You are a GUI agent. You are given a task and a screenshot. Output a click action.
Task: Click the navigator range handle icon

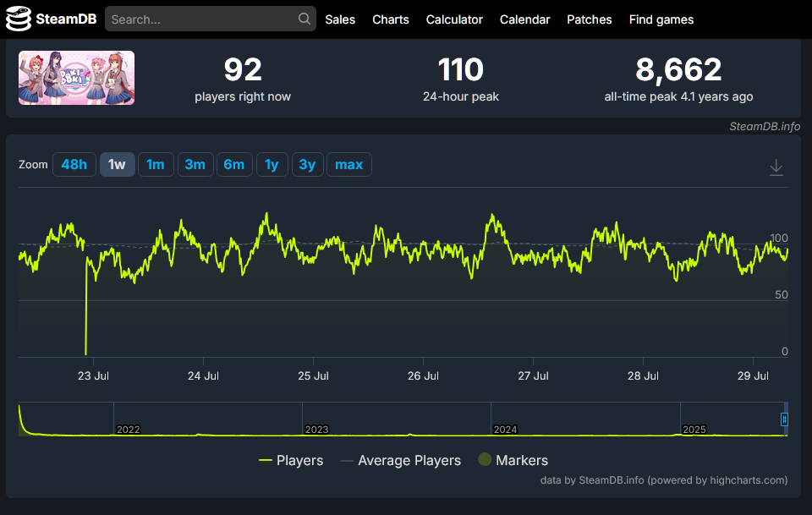[x=784, y=419]
